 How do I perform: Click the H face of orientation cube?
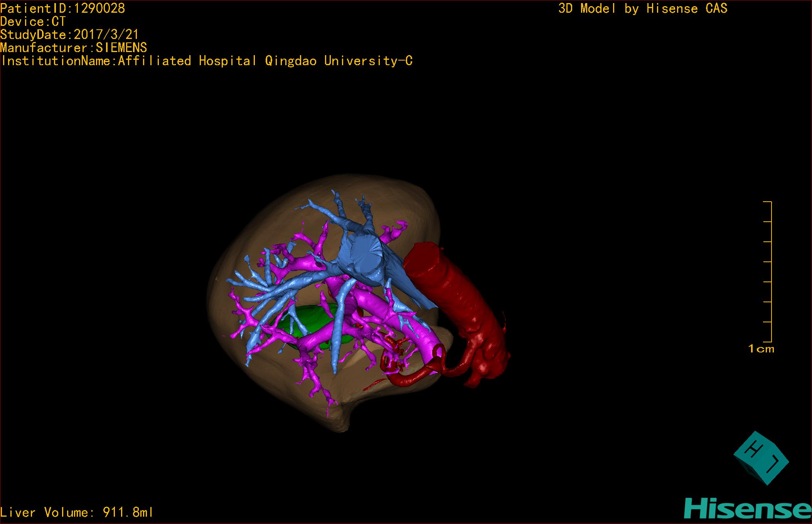(x=753, y=449)
